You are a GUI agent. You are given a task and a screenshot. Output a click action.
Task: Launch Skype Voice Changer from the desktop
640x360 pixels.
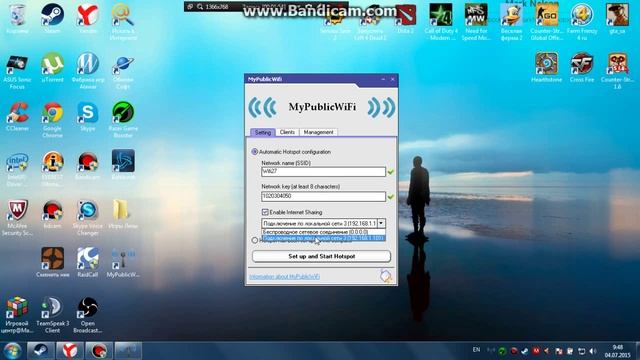(x=88, y=217)
